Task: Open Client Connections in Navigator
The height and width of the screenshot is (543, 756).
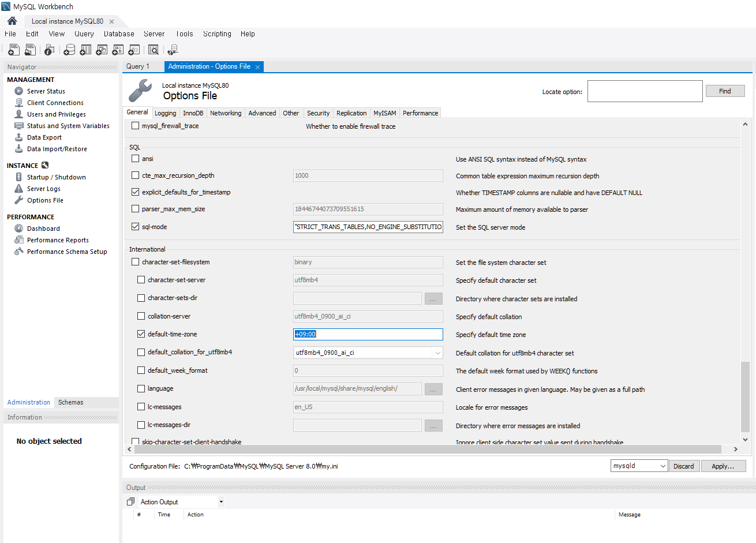Action: (55, 103)
